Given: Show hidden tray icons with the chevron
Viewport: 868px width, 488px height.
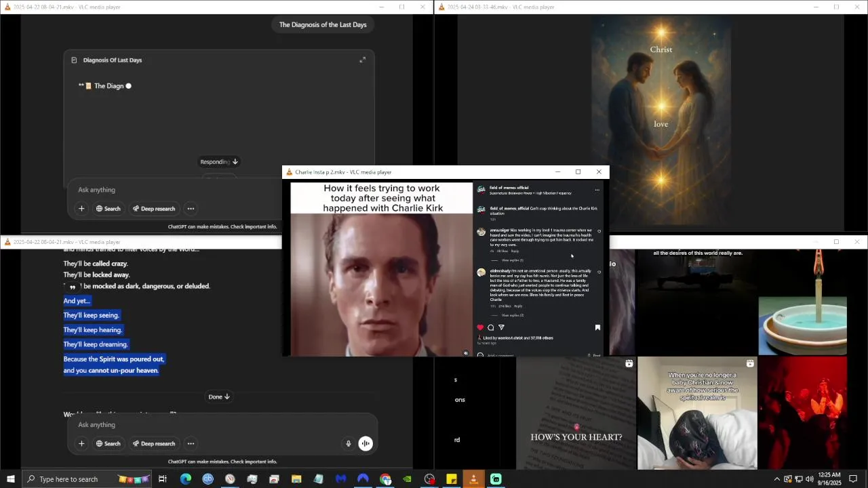Looking at the screenshot, I should tap(777, 479).
